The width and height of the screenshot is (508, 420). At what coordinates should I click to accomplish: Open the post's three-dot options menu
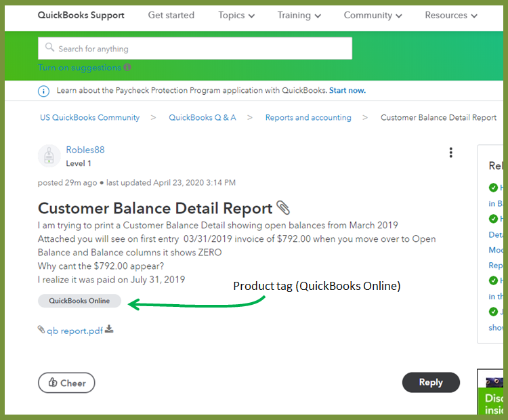450,152
